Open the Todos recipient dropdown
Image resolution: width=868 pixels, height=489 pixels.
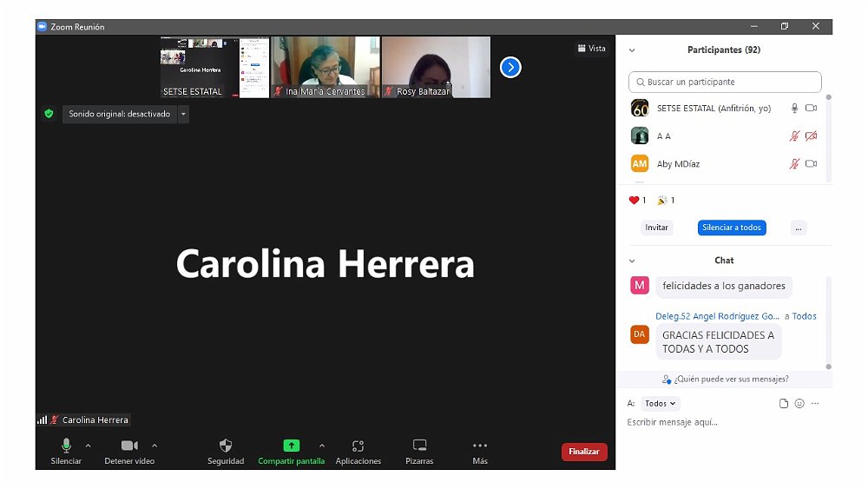point(661,404)
